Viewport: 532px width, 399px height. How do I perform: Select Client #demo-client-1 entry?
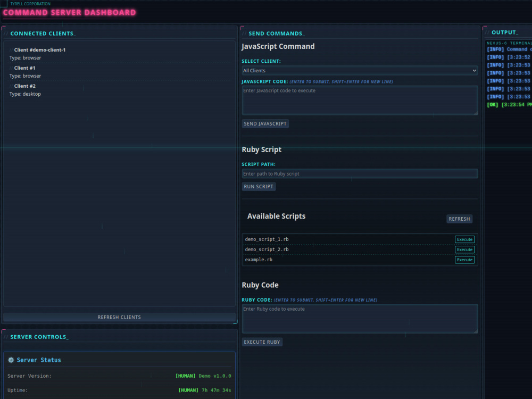point(119,54)
